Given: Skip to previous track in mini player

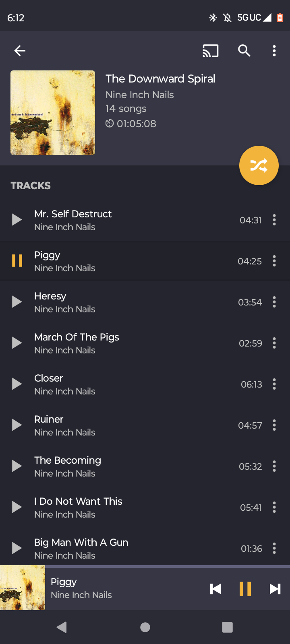Looking at the screenshot, I should click(215, 589).
